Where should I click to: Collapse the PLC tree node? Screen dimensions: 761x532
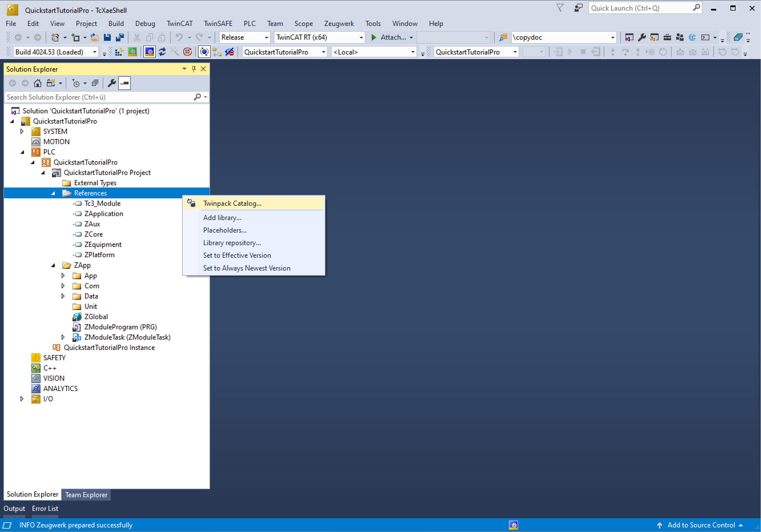click(23, 152)
